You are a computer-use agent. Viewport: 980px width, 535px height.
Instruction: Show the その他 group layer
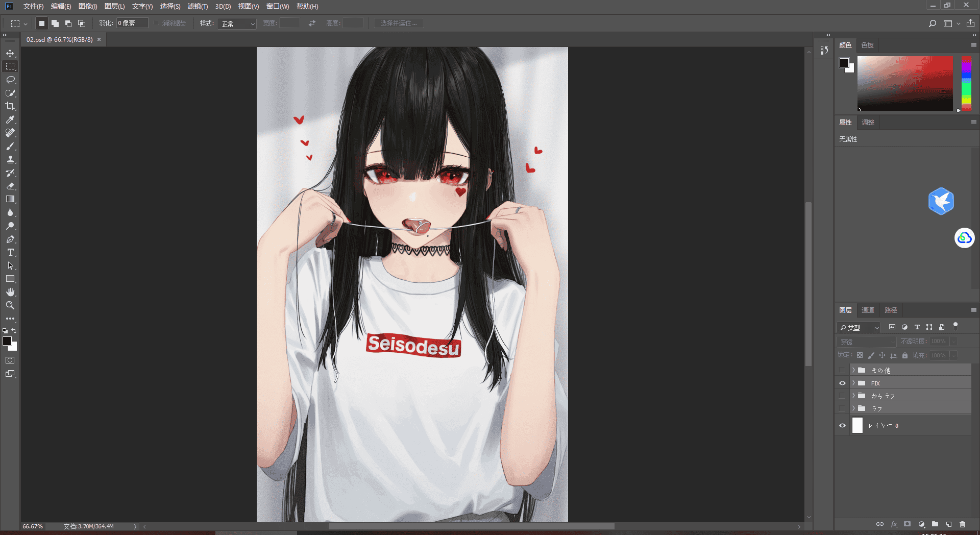click(842, 370)
